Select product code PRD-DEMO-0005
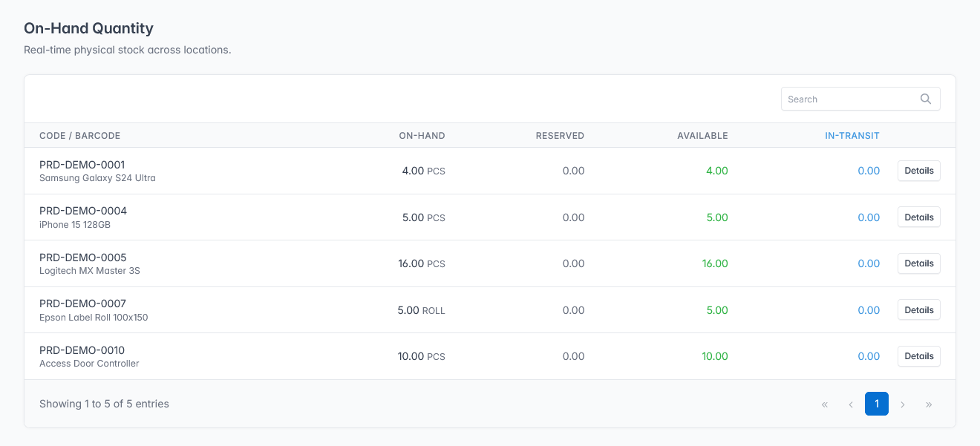The width and height of the screenshot is (980, 446). (x=83, y=258)
